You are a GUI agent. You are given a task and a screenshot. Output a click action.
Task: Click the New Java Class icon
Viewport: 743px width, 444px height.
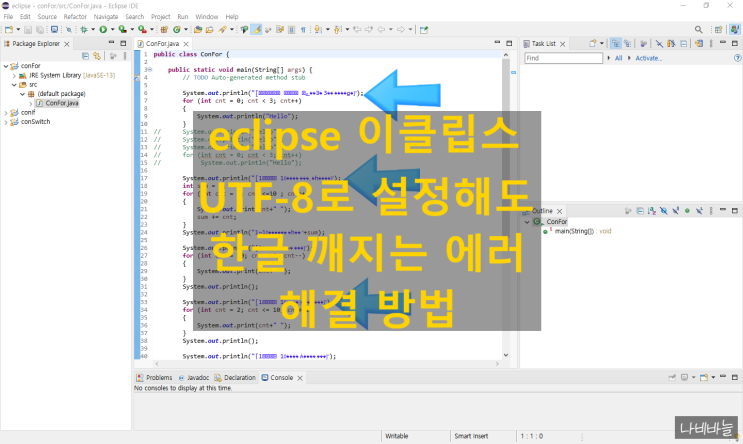click(x=177, y=29)
